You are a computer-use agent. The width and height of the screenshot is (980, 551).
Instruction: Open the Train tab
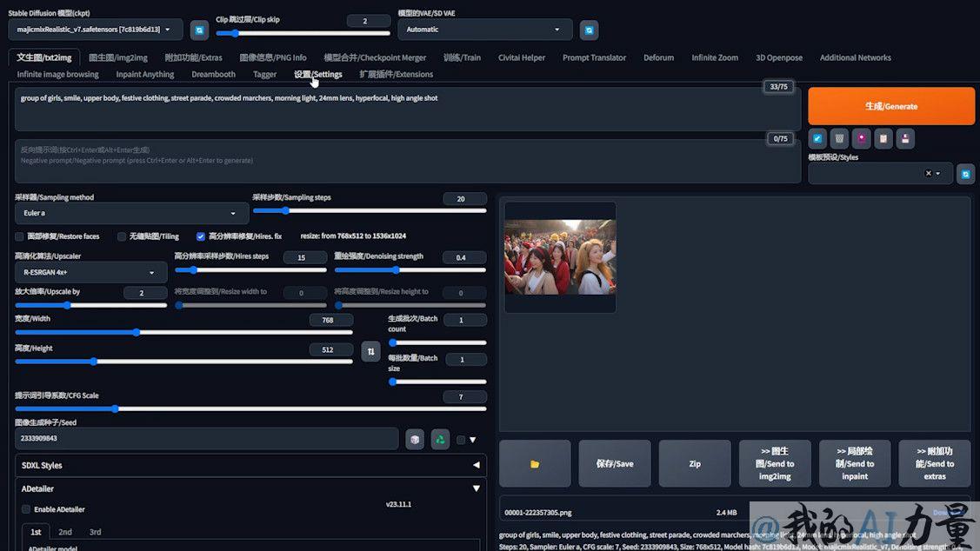[x=463, y=57]
